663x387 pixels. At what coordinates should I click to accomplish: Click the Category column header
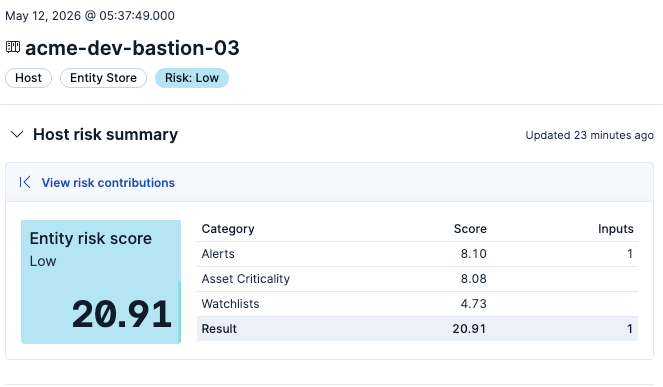click(228, 229)
